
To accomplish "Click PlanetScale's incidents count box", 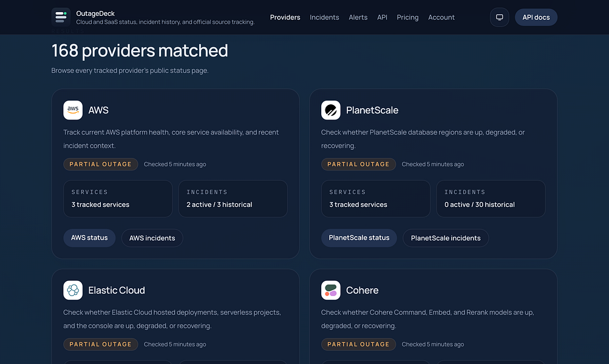I will point(491,199).
